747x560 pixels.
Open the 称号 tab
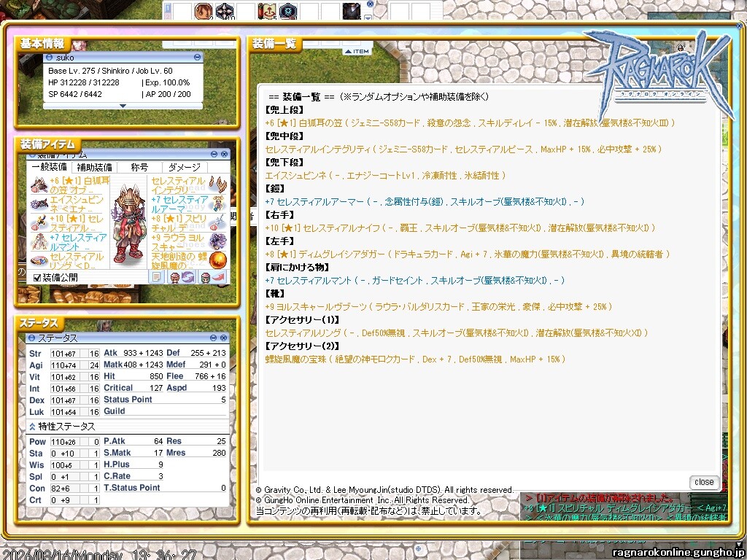pyautogui.click(x=139, y=167)
